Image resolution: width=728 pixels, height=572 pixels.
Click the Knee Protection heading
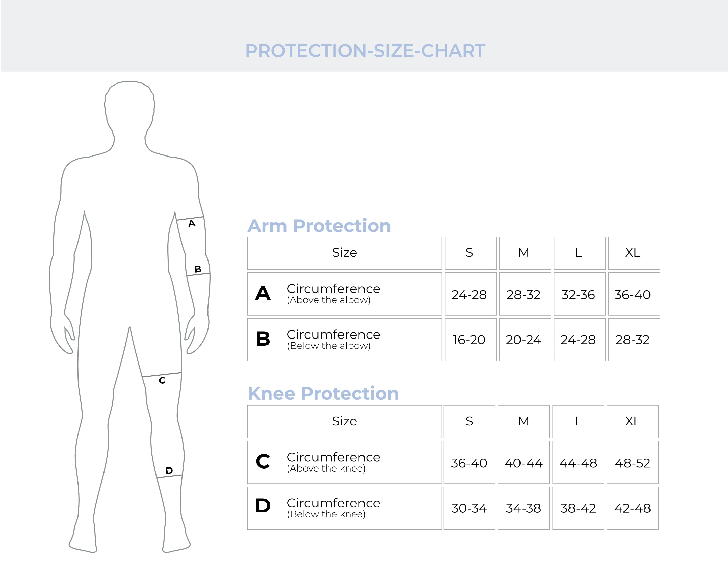coord(323,393)
